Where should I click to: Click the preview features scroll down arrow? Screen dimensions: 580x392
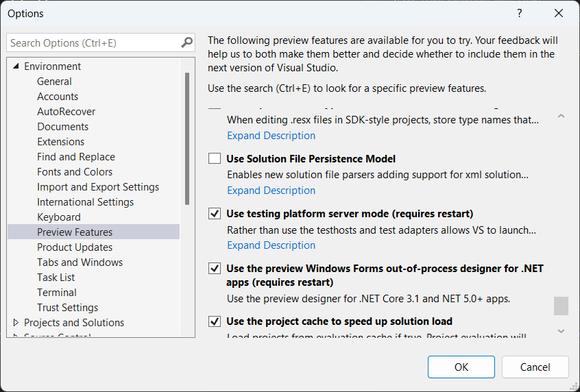pos(561,331)
